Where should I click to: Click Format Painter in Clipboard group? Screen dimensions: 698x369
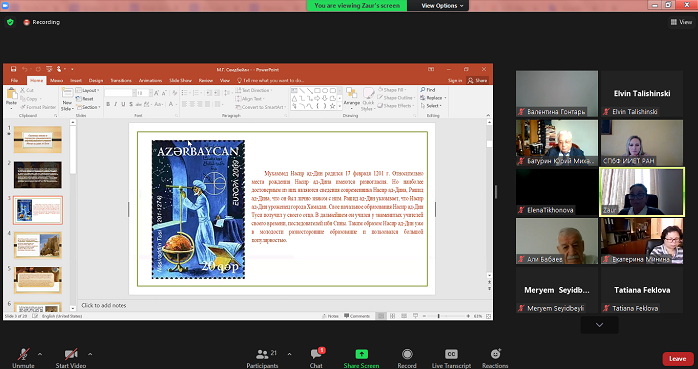pyautogui.click(x=38, y=107)
